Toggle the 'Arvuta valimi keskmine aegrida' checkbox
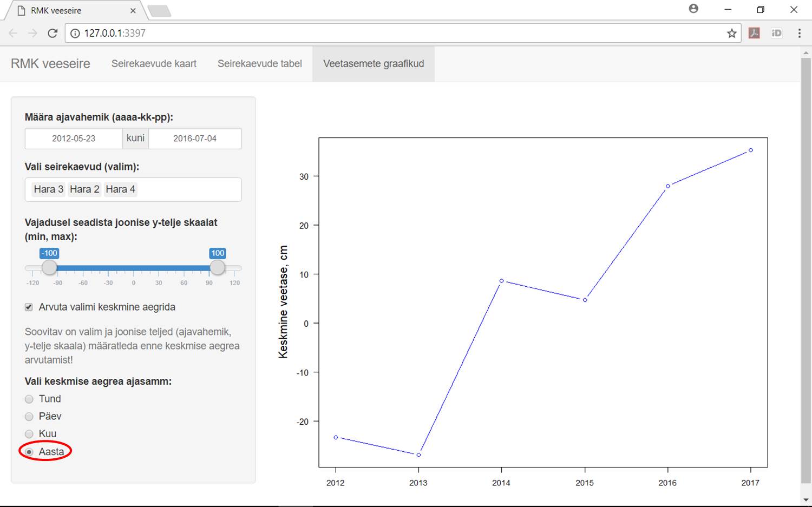Viewport: 812px width, 507px height. coord(29,307)
